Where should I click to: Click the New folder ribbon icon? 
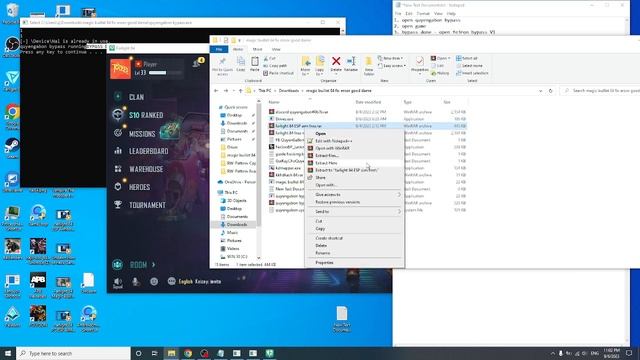tap(369, 66)
